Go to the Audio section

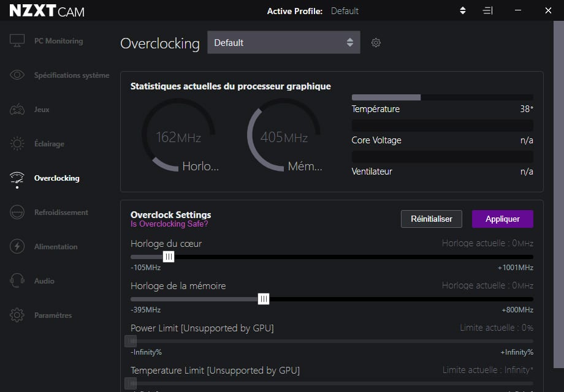(44, 281)
